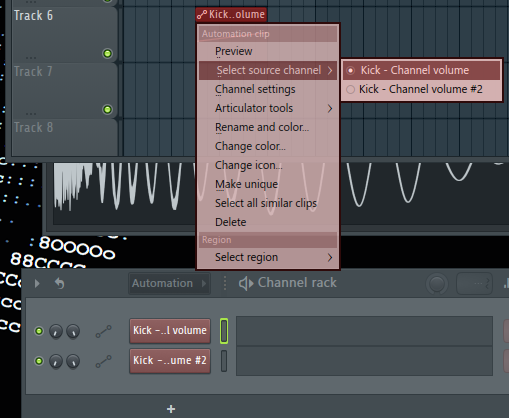This screenshot has height=418, width=509.
Task: Choose Select all similar clips
Action: [268, 203]
